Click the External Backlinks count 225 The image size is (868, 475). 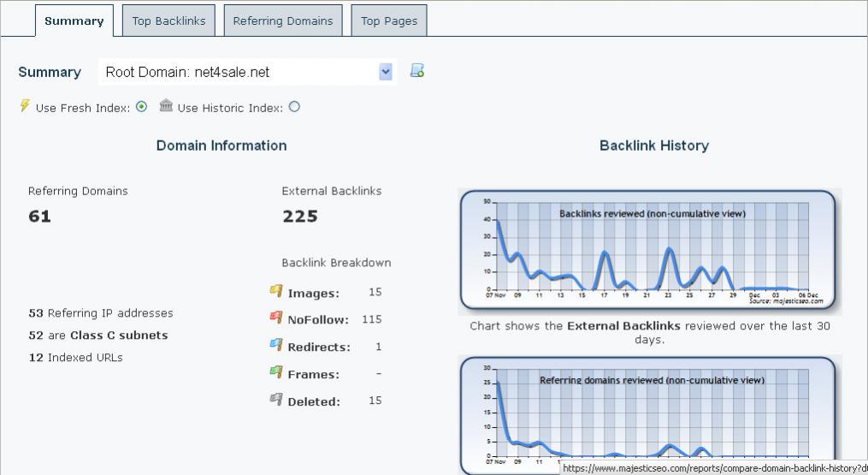[x=300, y=217]
